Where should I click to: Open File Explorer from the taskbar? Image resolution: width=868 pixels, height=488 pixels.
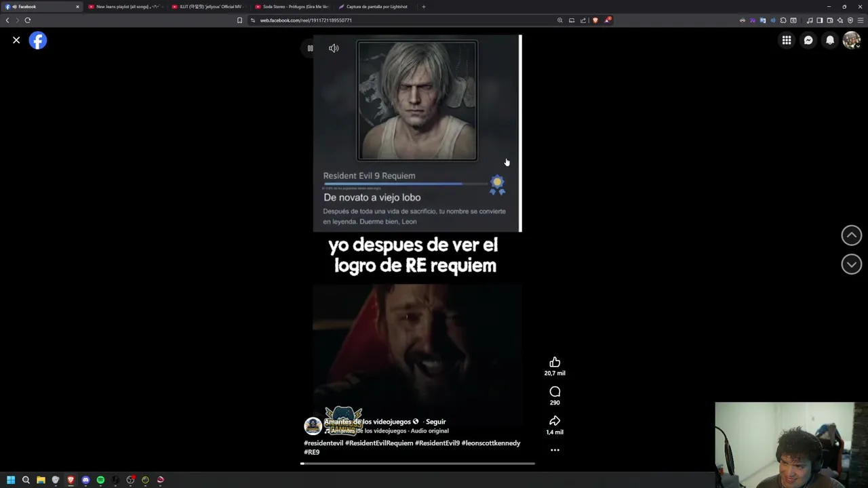click(41, 480)
